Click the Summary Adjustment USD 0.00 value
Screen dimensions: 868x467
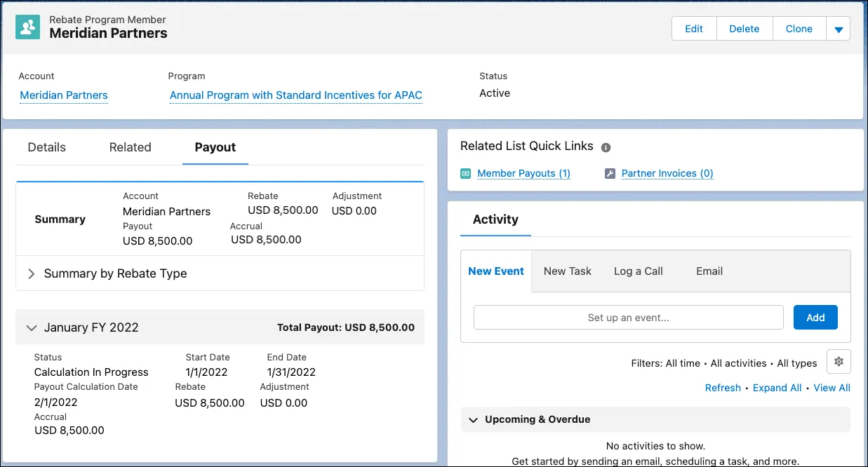354,211
